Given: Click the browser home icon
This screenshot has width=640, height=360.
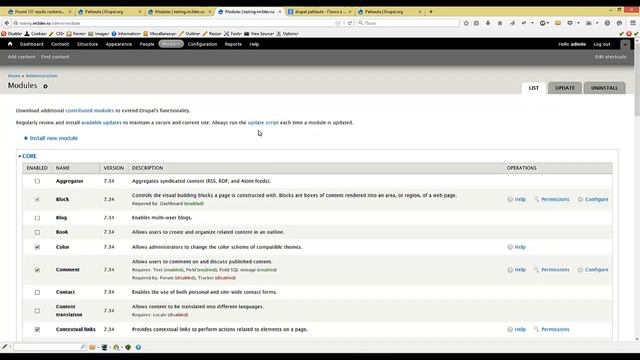Looking at the screenshot, I should tap(500, 23).
